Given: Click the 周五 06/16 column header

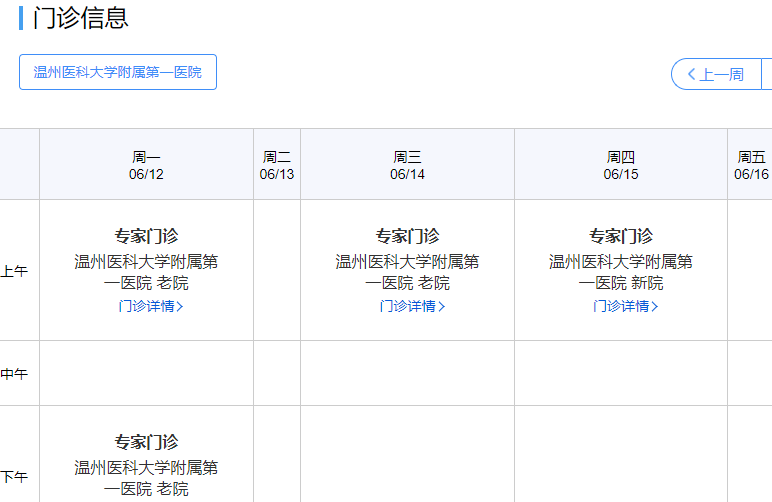Looking at the screenshot, I should (751, 165).
